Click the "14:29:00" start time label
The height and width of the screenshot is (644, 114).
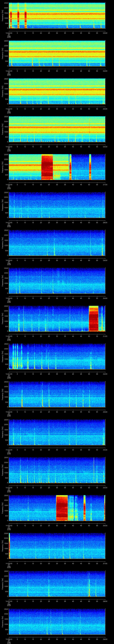coord(9,298)
